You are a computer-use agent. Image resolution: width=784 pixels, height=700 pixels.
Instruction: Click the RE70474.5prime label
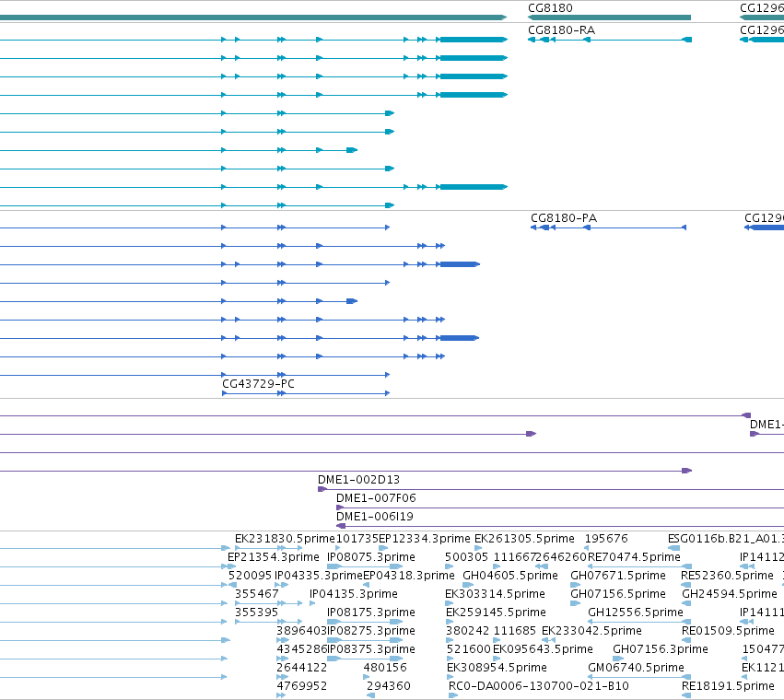click(634, 557)
